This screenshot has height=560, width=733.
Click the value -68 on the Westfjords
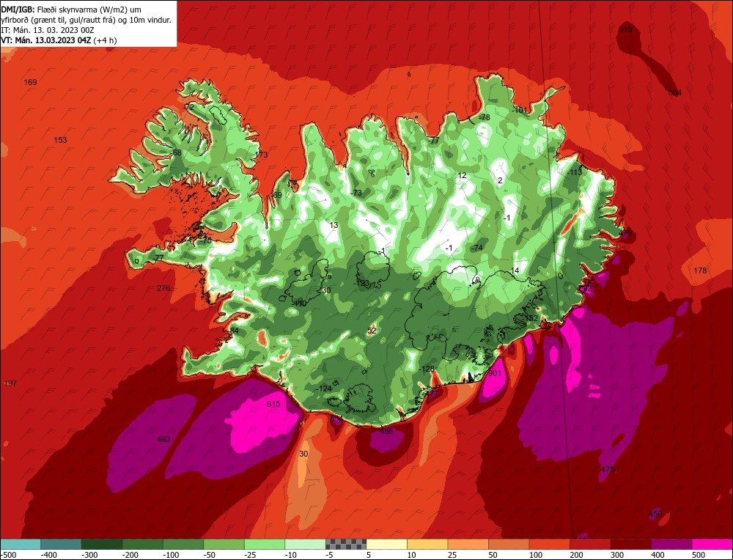tap(175, 152)
